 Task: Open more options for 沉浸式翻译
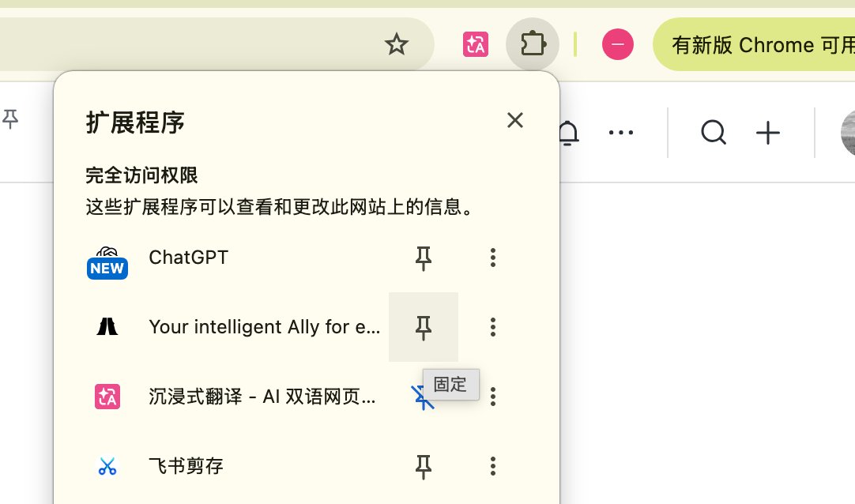[x=493, y=397]
